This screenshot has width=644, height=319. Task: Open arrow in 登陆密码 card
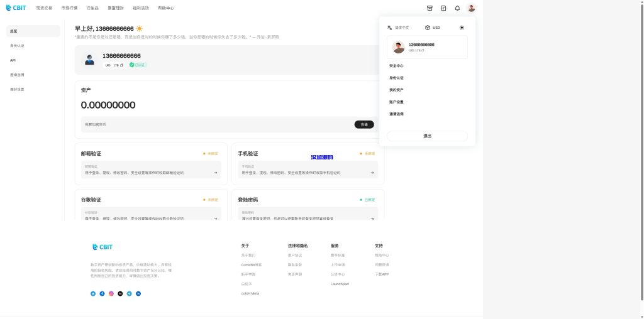pyautogui.click(x=372, y=219)
